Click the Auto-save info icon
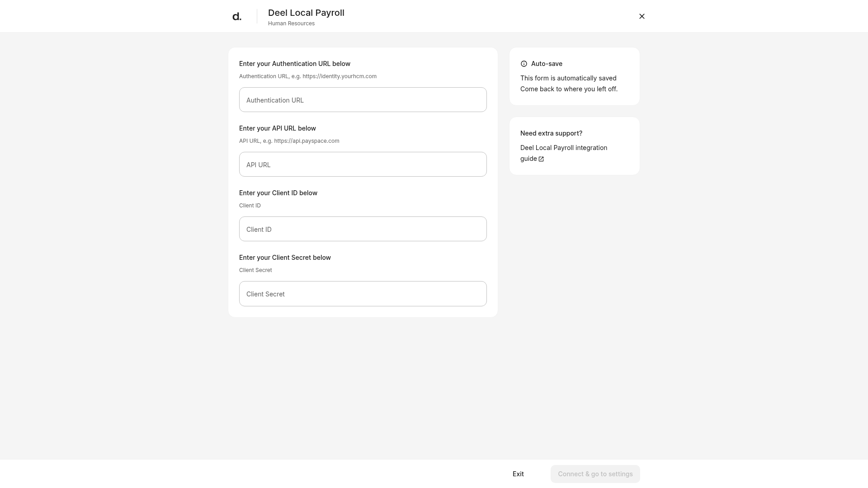This screenshot has width=868, height=488. click(524, 64)
